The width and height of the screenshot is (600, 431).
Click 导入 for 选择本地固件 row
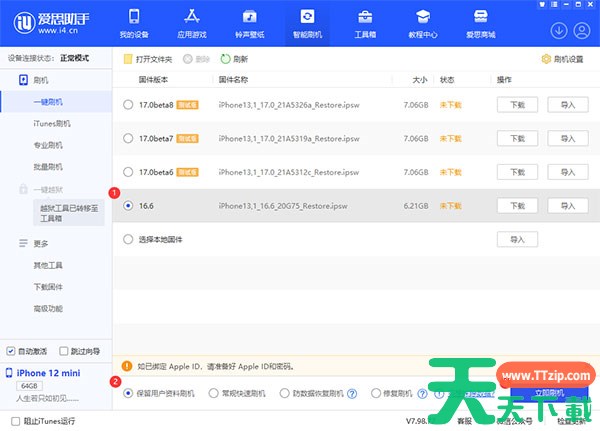pos(517,240)
